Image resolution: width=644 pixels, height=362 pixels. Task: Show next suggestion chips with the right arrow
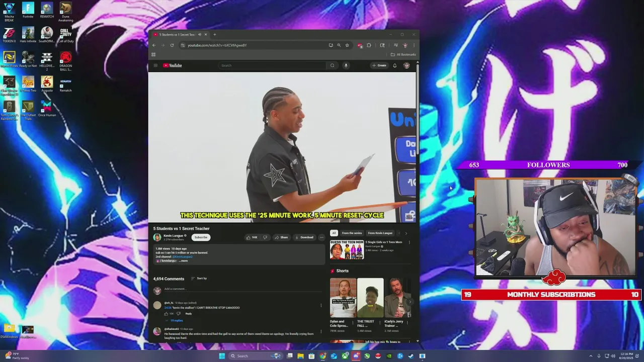click(x=406, y=233)
